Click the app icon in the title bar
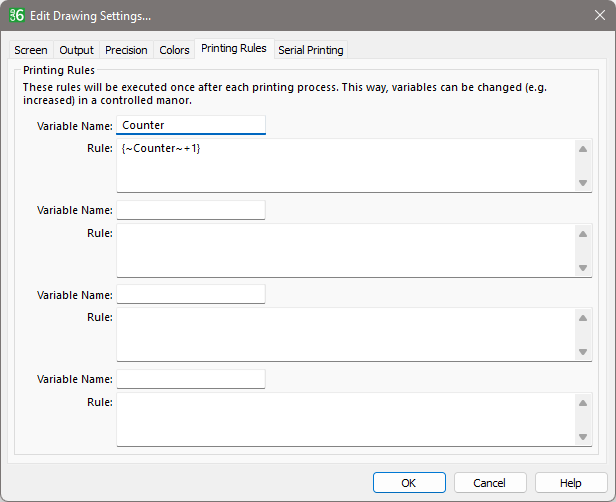Screen dimensions: 616x502 17,15
